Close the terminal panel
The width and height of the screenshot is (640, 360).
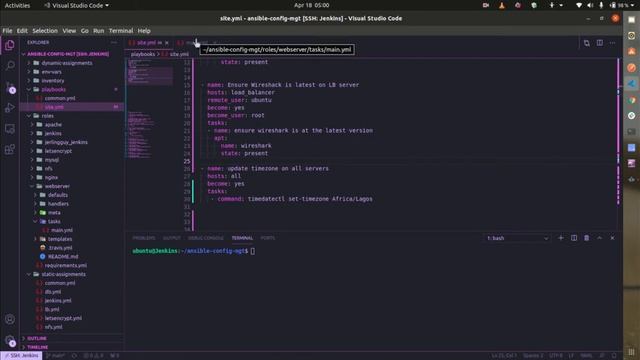tap(612, 238)
